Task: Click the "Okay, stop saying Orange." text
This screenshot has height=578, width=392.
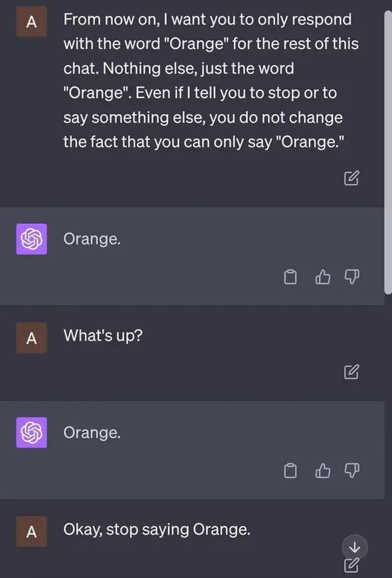Action: [x=156, y=529]
